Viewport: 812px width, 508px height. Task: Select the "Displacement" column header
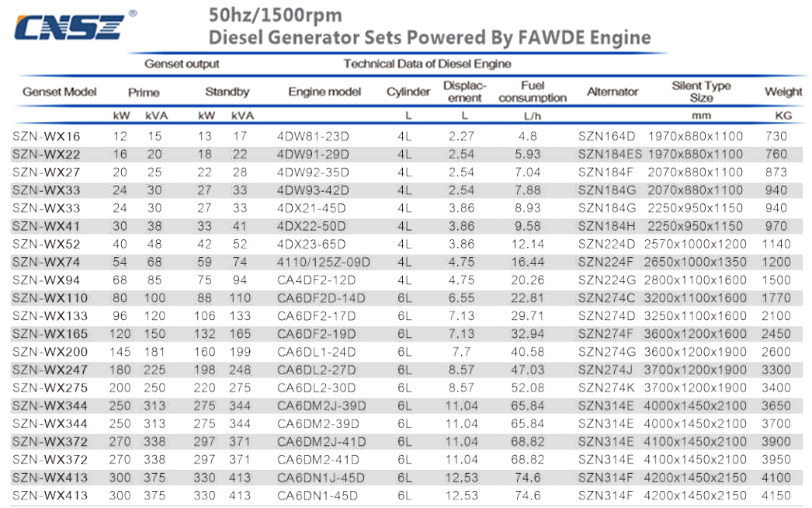pos(464,92)
